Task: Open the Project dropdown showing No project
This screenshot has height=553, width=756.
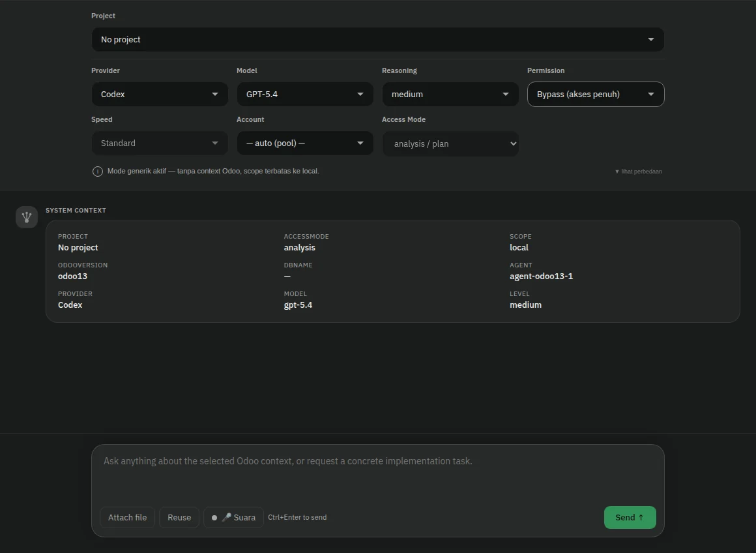Action: [x=377, y=40]
